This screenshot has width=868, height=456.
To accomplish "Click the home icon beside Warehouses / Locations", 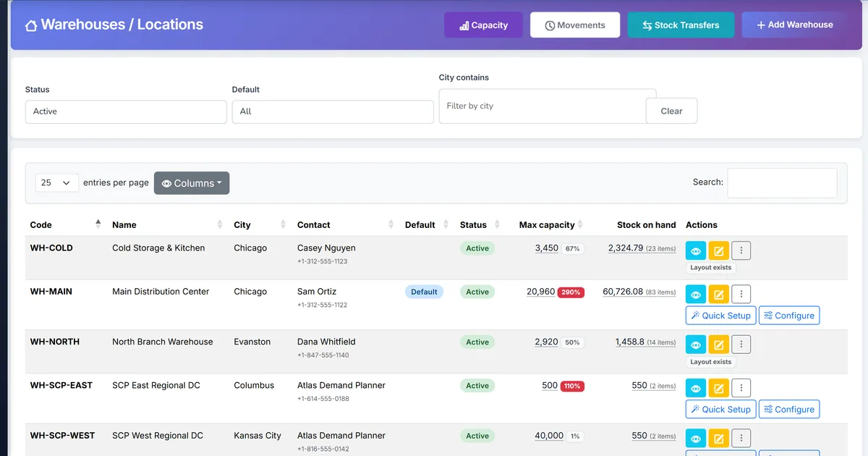I will [31, 25].
